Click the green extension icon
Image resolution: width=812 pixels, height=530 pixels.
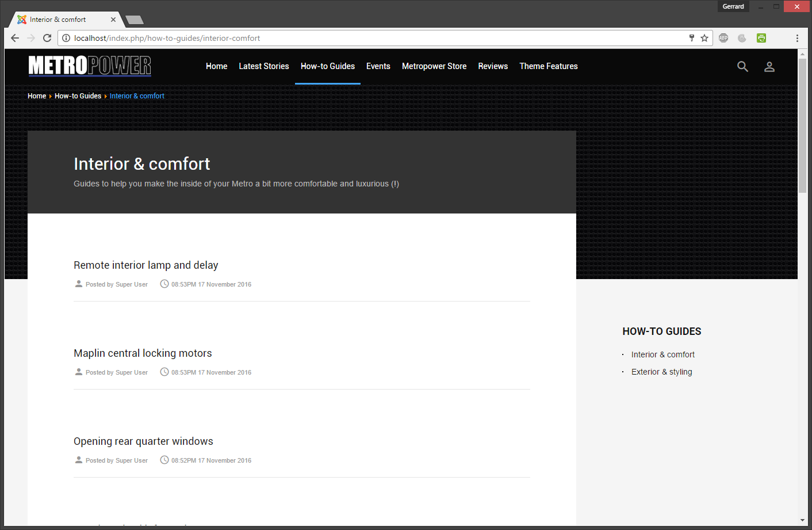pyautogui.click(x=761, y=38)
